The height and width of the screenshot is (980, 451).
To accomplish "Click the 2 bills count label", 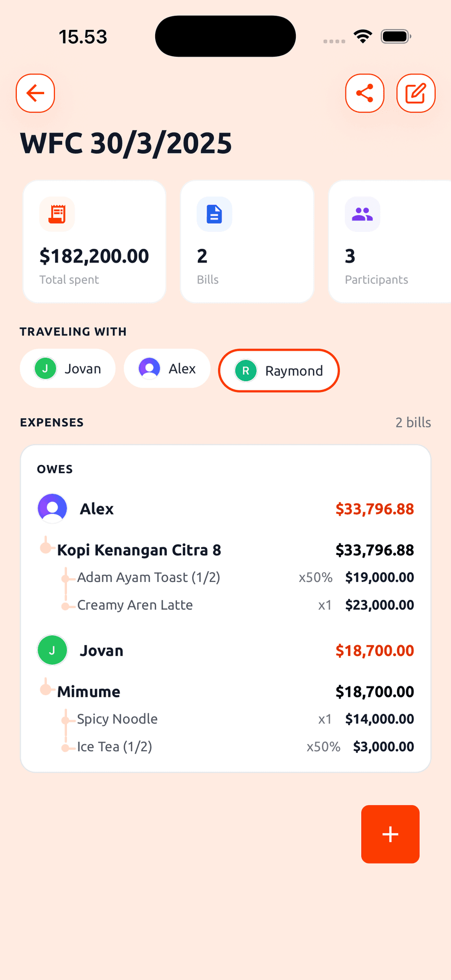I will point(413,422).
